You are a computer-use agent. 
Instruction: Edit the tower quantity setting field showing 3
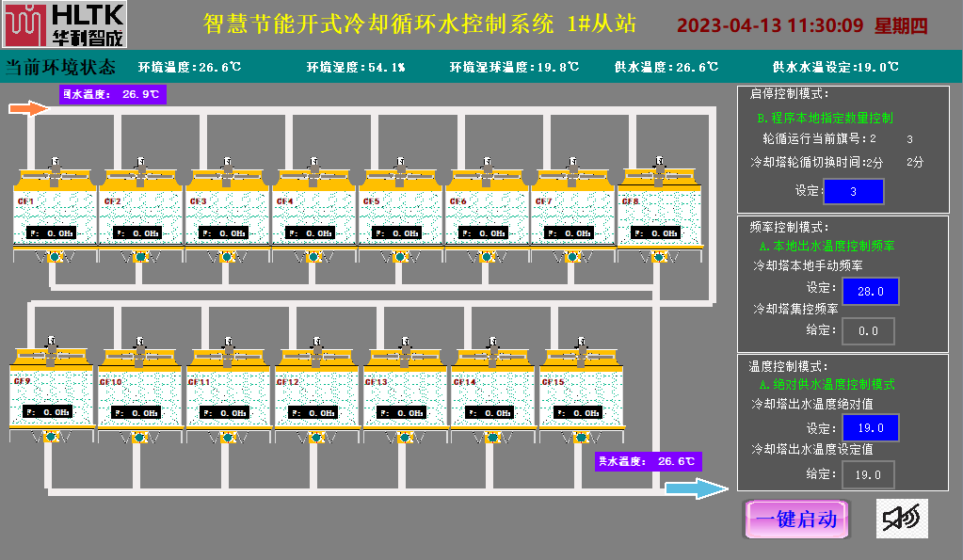(853, 191)
